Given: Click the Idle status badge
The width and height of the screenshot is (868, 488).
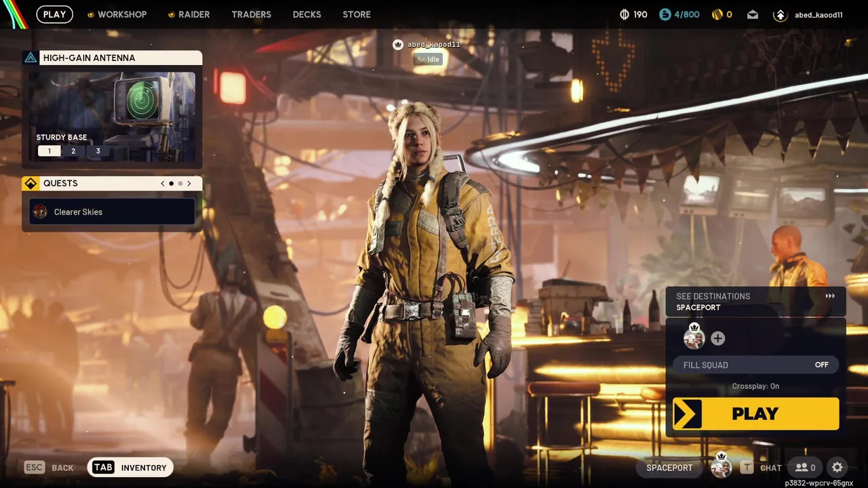Looking at the screenshot, I should (x=428, y=59).
